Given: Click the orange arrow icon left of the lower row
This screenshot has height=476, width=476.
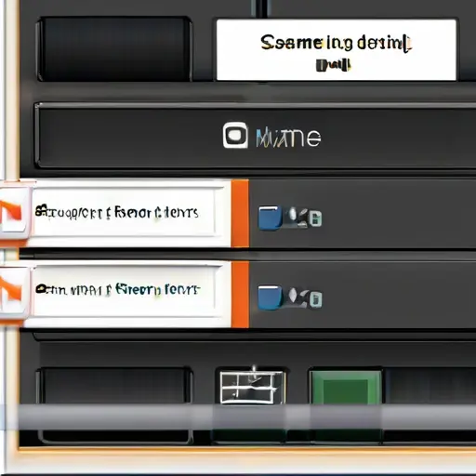Looking at the screenshot, I should pos(11,293).
